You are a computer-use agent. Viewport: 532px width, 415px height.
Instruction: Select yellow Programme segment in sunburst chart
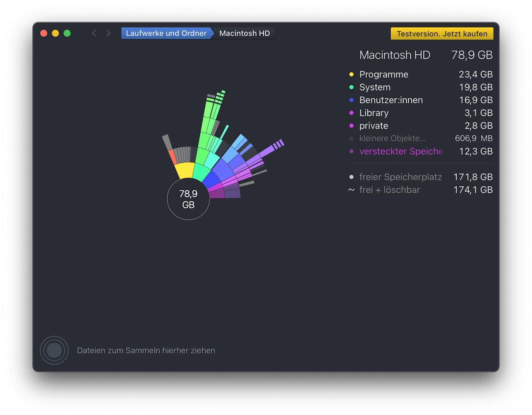click(x=184, y=170)
